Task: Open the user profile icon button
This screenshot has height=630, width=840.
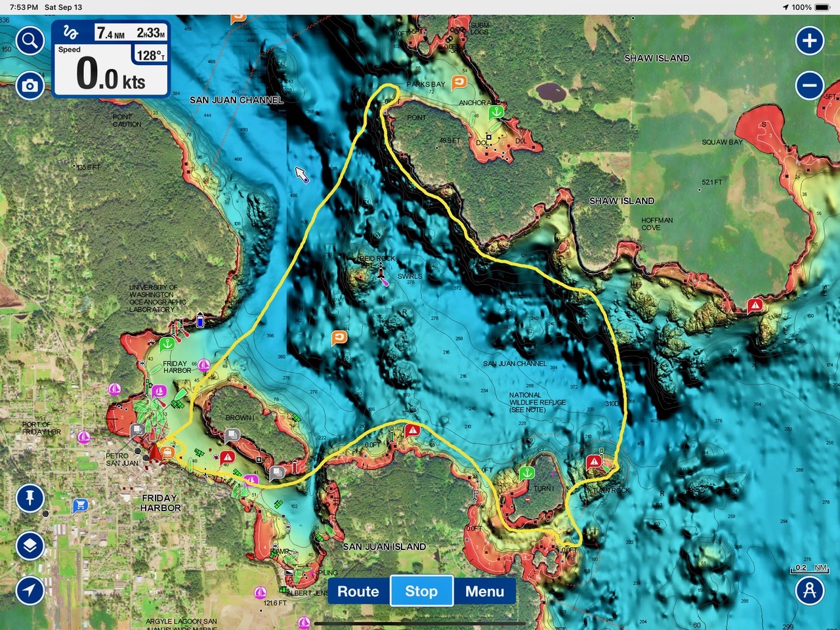Action: point(809,590)
